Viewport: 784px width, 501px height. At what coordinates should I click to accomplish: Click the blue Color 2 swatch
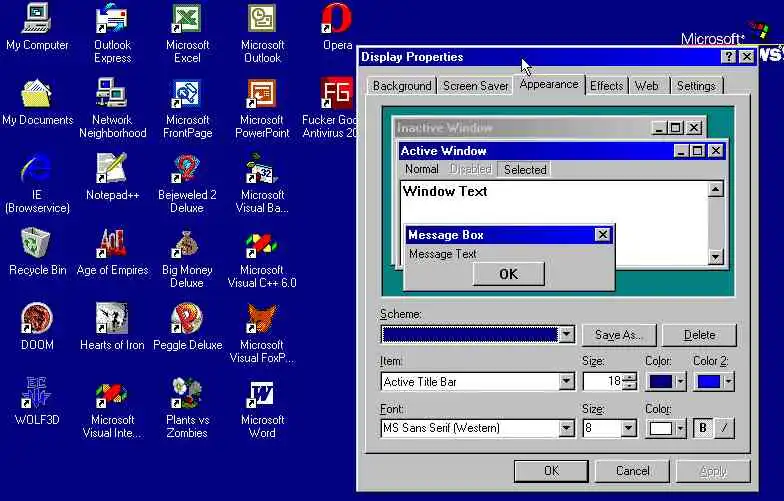coord(708,382)
